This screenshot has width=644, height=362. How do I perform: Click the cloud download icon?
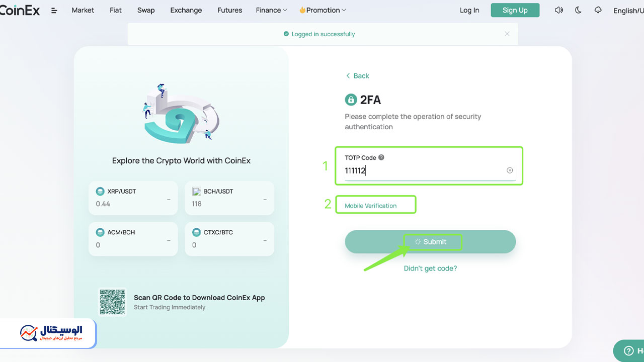[598, 10]
